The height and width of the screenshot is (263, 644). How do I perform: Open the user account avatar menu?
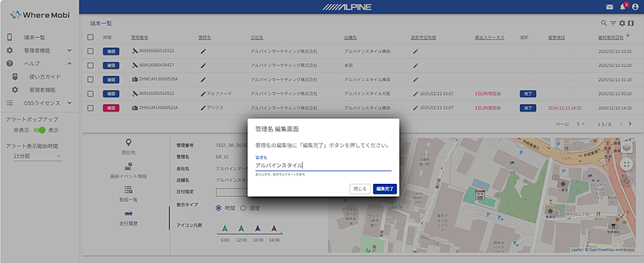click(636, 7)
